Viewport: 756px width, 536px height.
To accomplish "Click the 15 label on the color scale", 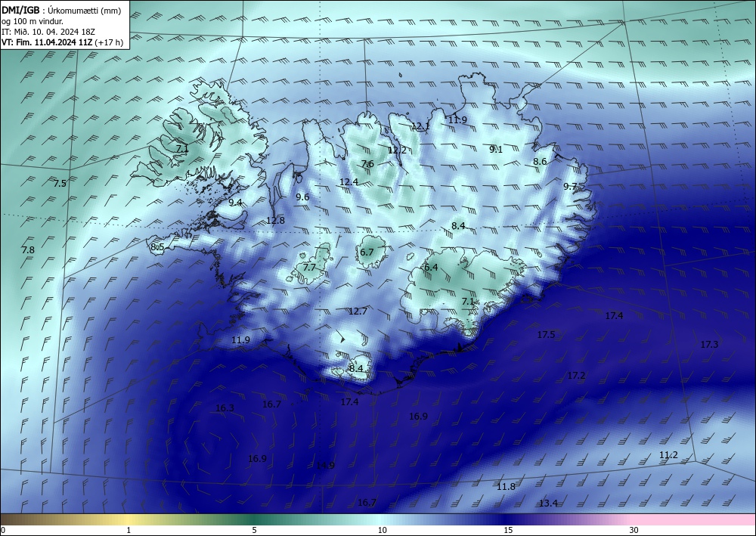I will pos(508,530).
